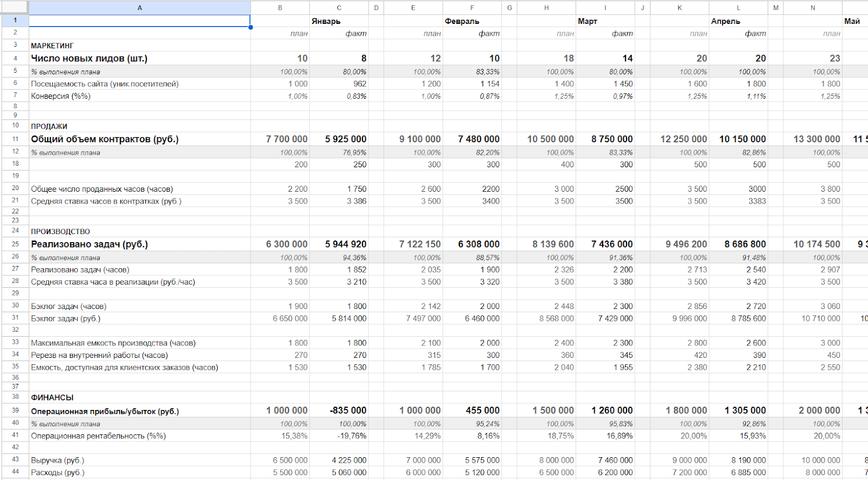Screen dimensions: 868x480
Task: Select the "Реализовано задач (руб.)" cell
Action: (x=139, y=244)
